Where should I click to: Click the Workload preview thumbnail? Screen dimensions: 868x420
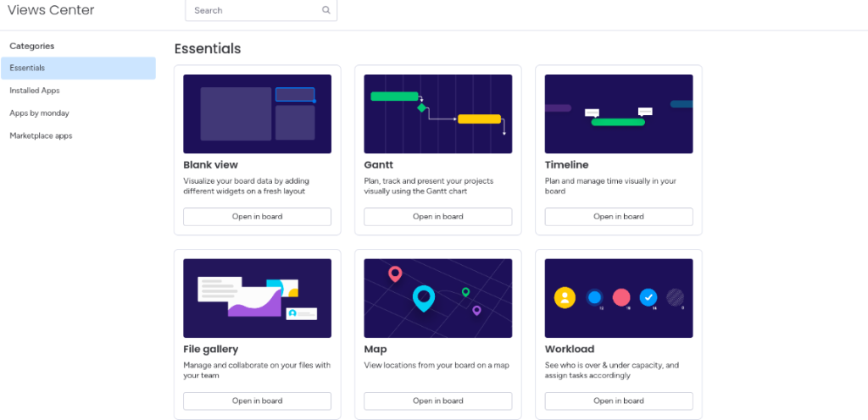619,298
